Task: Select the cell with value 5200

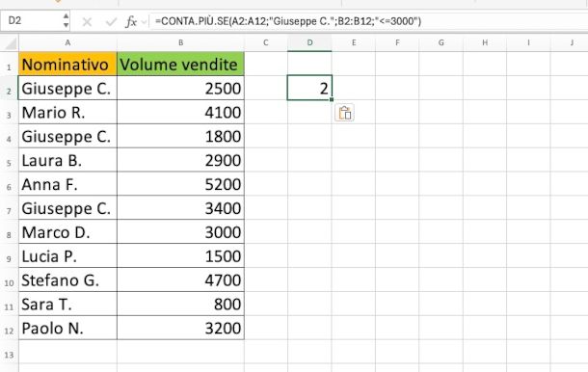Action: coord(181,184)
